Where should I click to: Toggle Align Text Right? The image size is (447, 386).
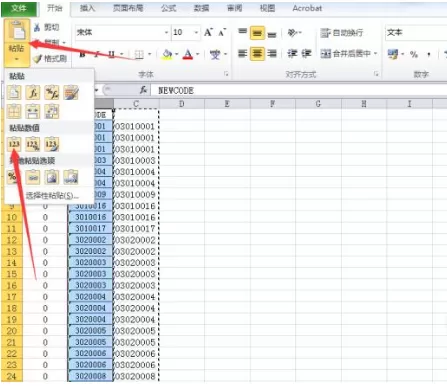pyautogui.click(x=272, y=53)
